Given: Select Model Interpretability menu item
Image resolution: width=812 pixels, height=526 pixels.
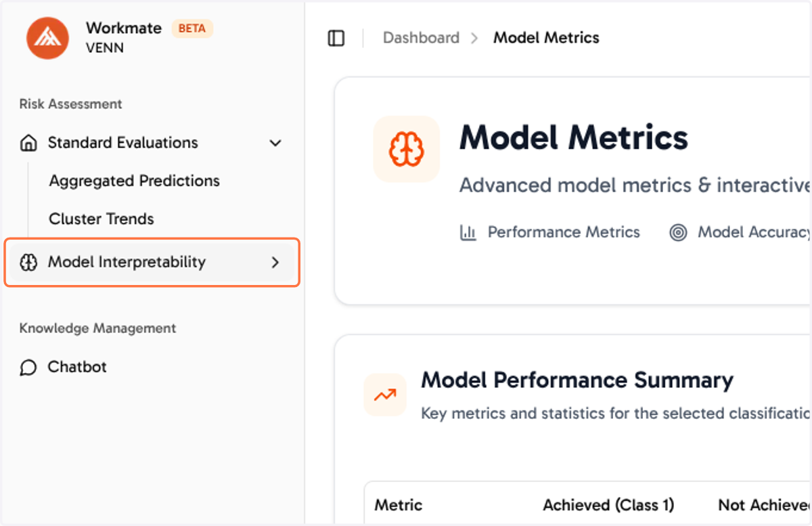Looking at the screenshot, I should coord(152,263).
